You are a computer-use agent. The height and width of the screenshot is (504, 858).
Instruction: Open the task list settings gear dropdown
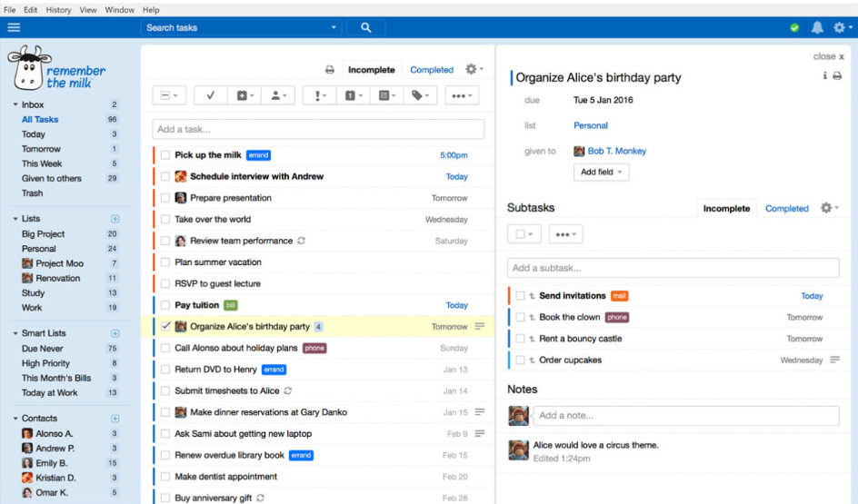click(x=474, y=70)
